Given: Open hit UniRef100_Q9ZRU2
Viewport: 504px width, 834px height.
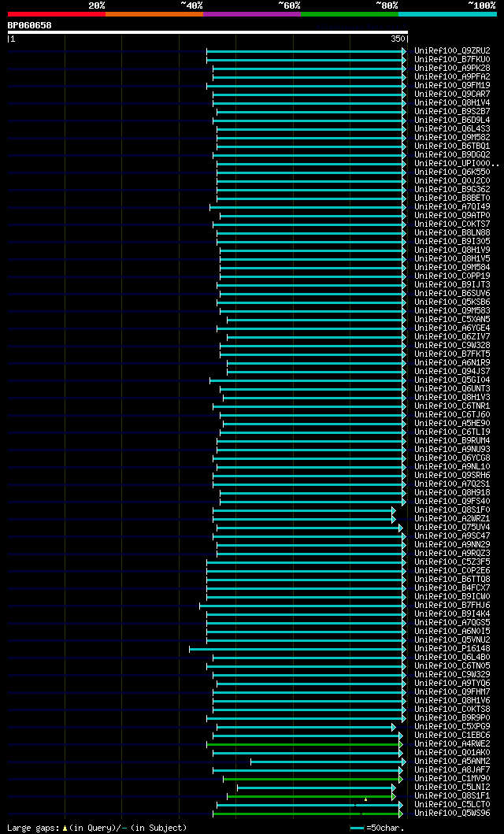Looking at the screenshot, I should coord(453,51).
